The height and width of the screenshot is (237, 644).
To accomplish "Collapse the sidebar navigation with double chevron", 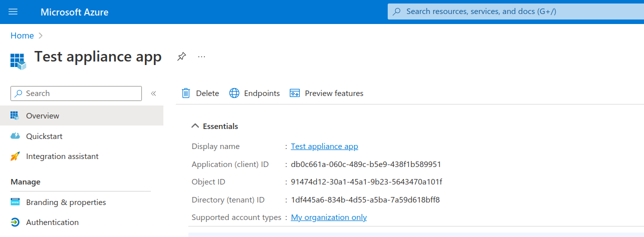I will (x=153, y=93).
